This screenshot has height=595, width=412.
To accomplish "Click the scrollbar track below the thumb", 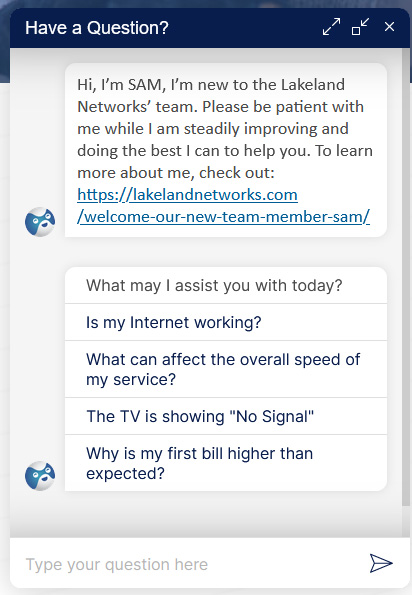I will click(x=406, y=521).
